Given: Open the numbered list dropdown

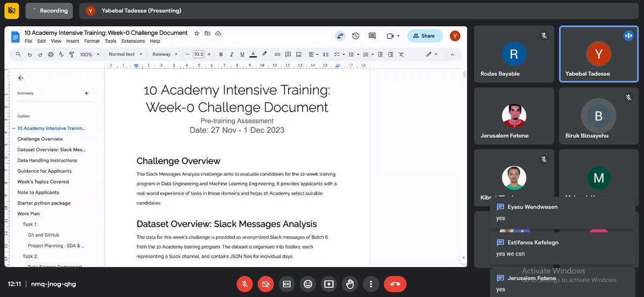Looking at the screenshot, I should (x=368, y=54).
